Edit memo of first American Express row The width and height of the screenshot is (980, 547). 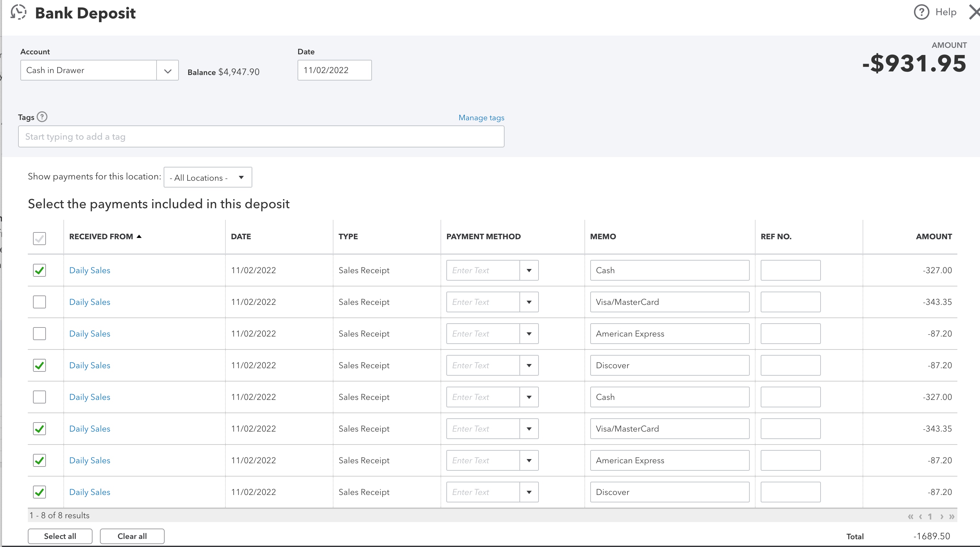(x=670, y=334)
